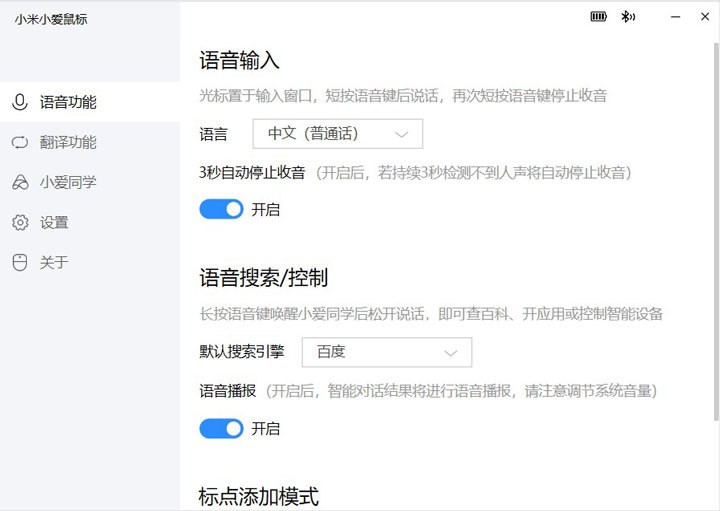Click the description starting with 光标置于输入窗口
The image size is (720, 511).
coord(403,95)
